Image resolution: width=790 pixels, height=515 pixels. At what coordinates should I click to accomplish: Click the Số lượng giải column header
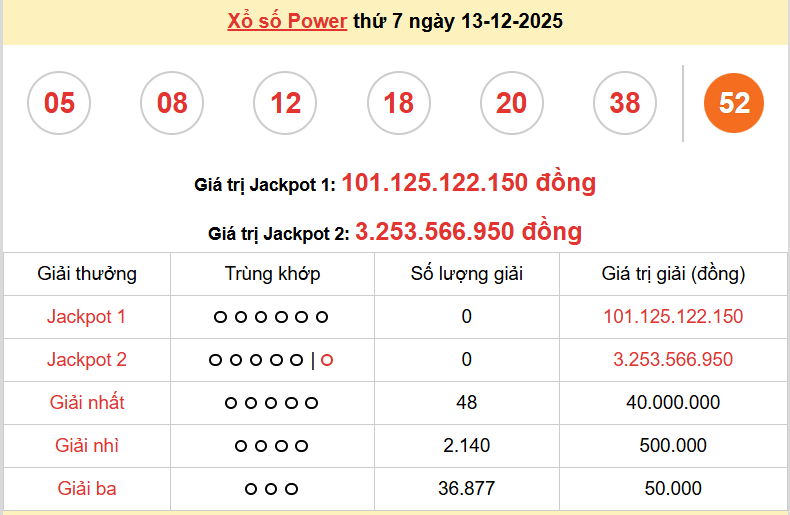467,274
